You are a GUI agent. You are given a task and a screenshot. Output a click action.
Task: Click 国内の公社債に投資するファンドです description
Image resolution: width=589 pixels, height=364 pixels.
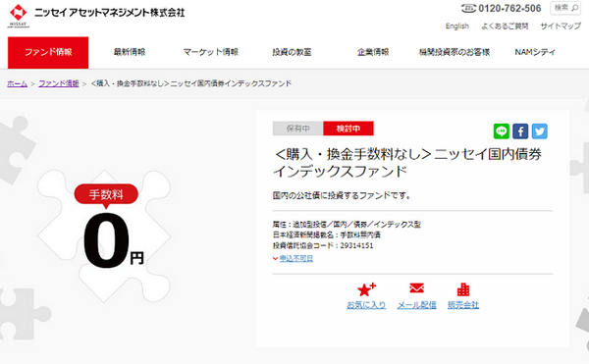342,195
